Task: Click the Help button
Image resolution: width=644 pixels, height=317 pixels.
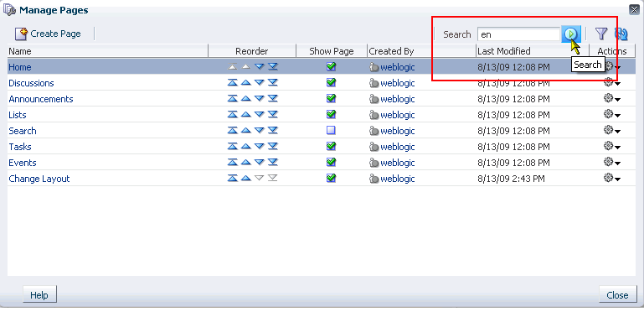Action: point(39,294)
